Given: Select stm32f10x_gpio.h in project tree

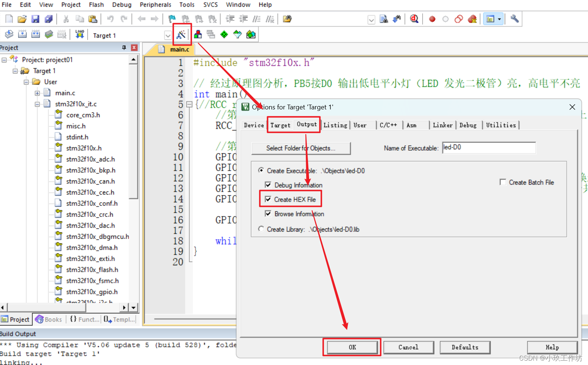Looking at the screenshot, I should [x=92, y=292].
